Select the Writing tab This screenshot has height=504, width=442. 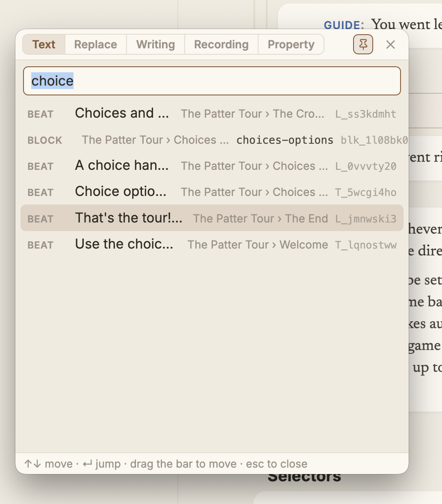(156, 44)
